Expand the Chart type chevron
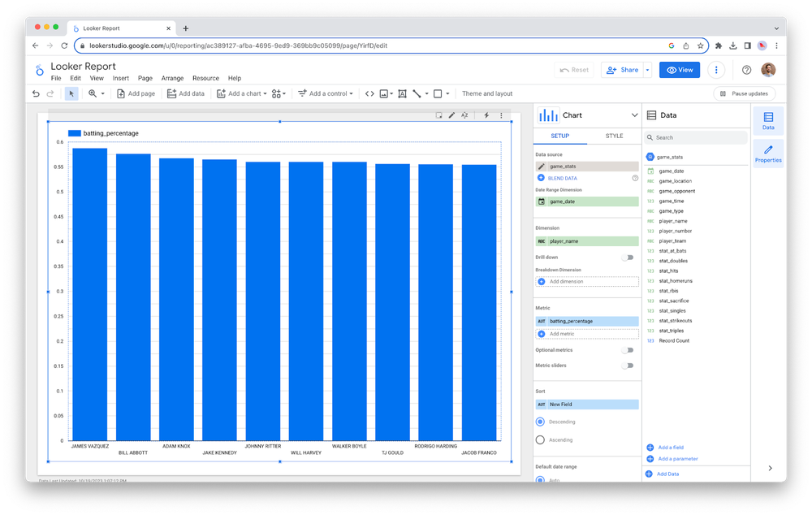 pyautogui.click(x=634, y=115)
